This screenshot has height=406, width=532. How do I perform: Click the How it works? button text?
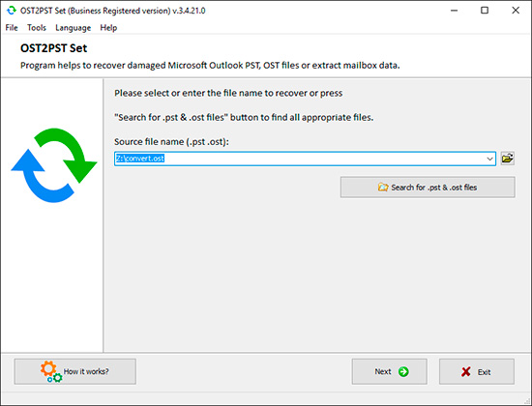click(86, 371)
